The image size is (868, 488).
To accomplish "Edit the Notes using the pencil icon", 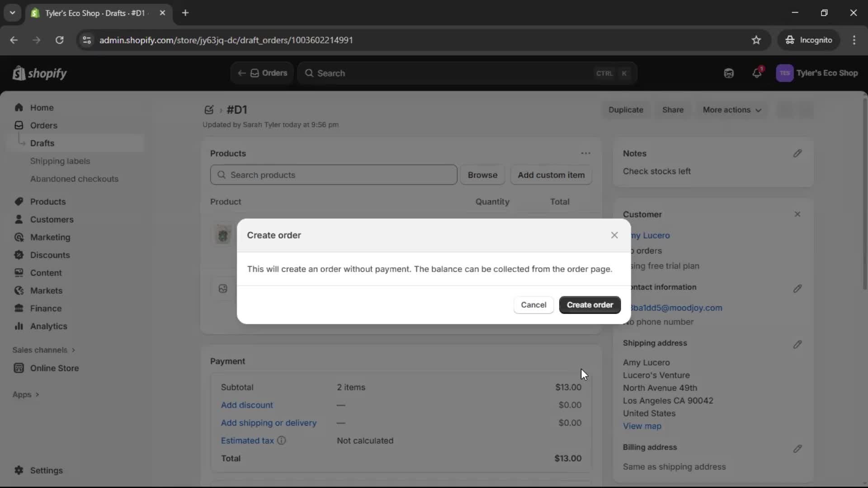I will point(797,154).
